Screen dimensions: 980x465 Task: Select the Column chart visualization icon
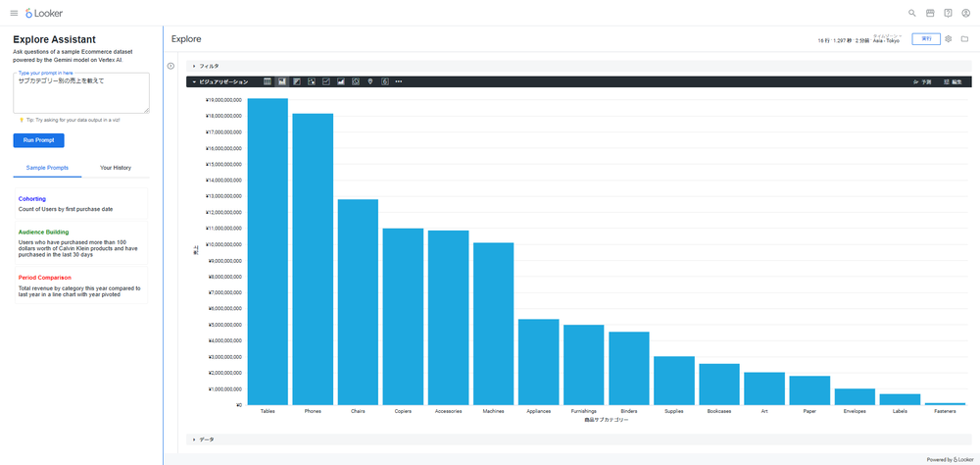[282, 82]
